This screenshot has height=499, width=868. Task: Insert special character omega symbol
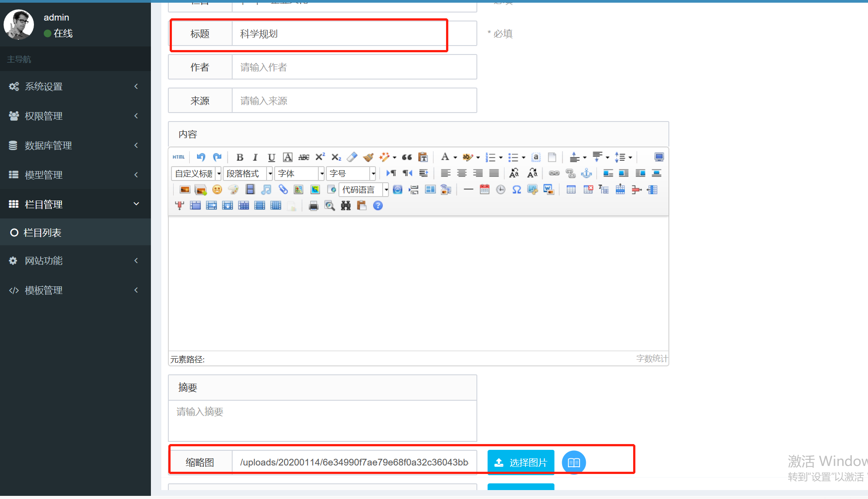pos(517,190)
